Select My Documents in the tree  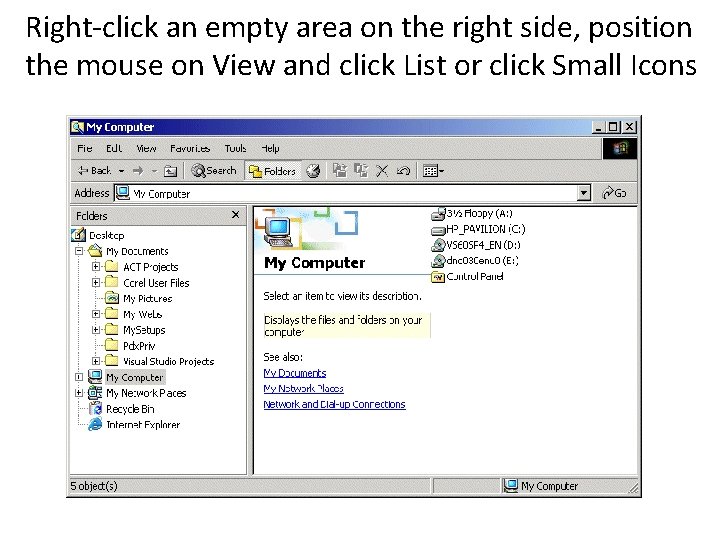(137, 251)
